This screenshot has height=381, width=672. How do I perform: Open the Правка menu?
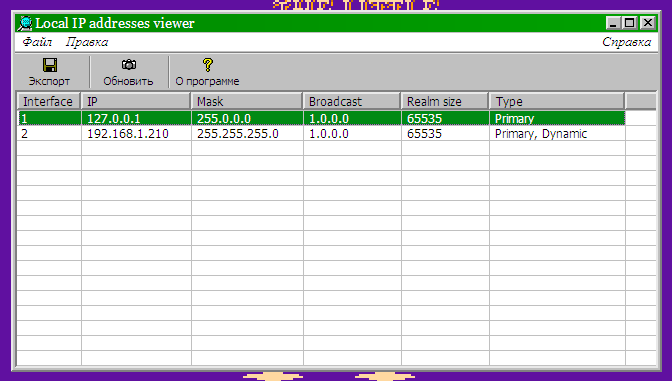[x=87, y=42]
